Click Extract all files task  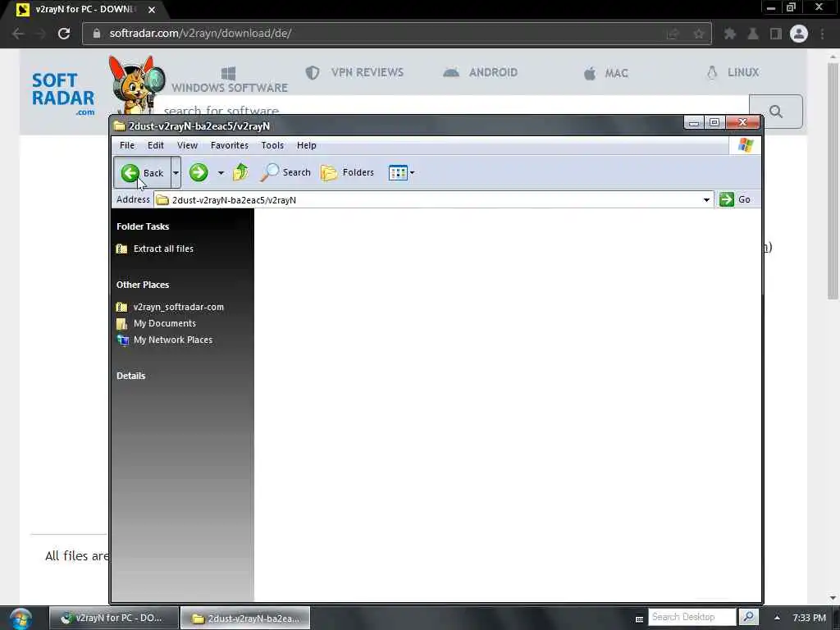(x=163, y=249)
